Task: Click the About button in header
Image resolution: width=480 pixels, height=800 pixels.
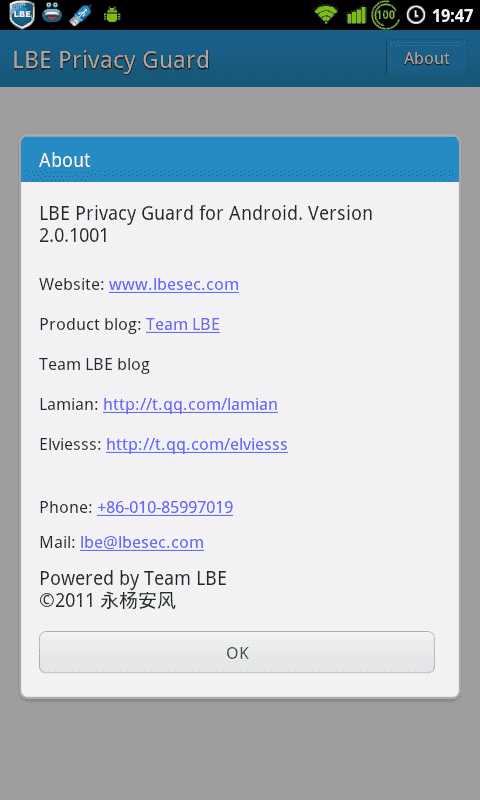Action: 426,58
